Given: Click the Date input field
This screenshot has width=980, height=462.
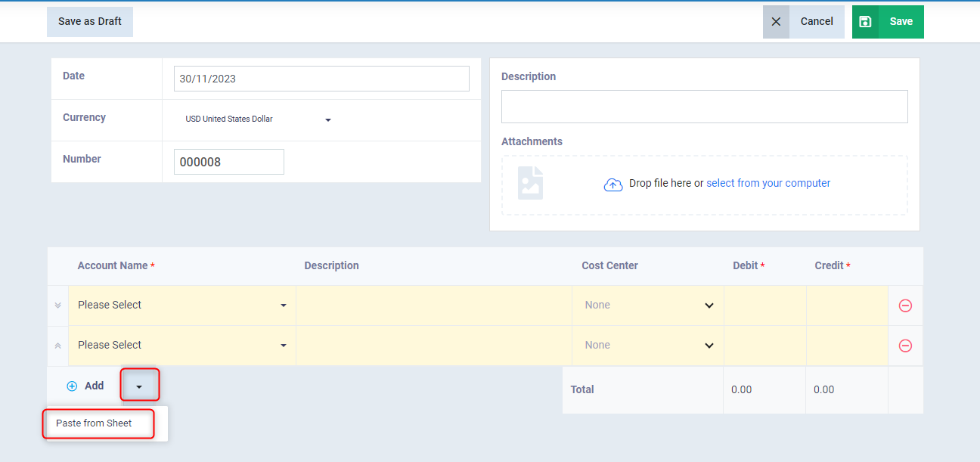Looking at the screenshot, I should [321, 79].
